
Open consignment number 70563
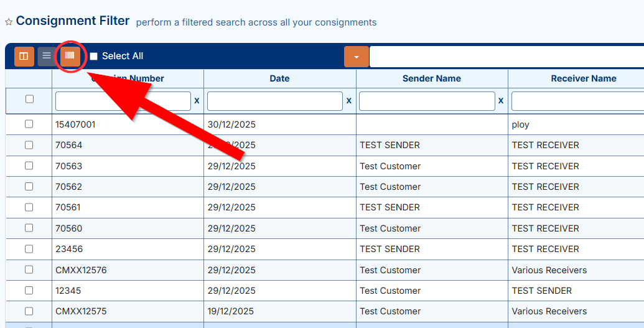pyautogui.click(x=68, y=166)
